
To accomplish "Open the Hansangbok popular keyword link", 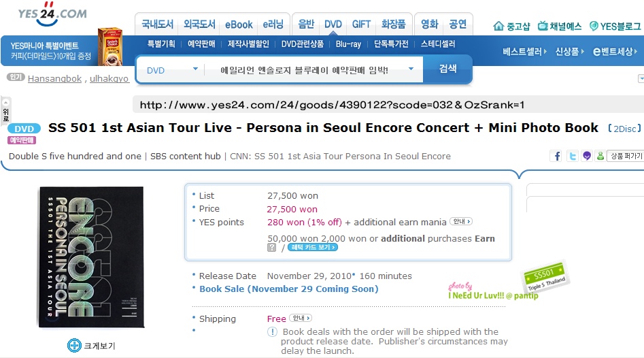I will pos(54,78).
